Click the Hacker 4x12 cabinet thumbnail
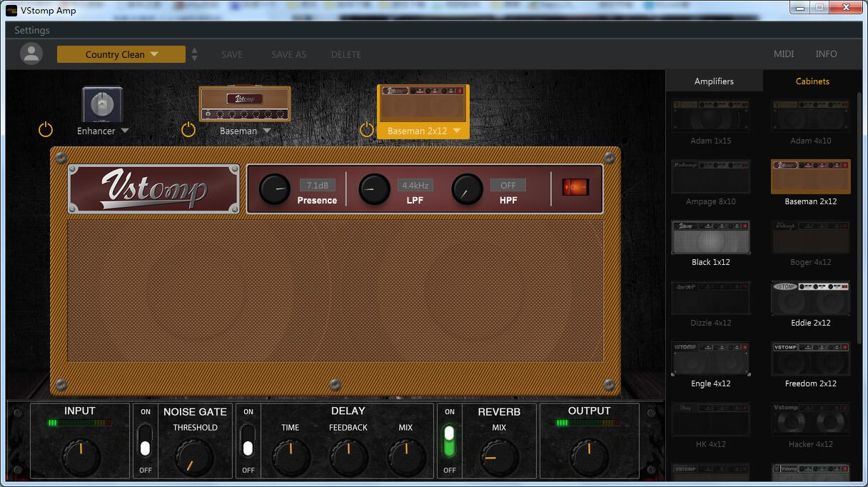This screenshot has height=487, width=868. click(x=810, y=420)
